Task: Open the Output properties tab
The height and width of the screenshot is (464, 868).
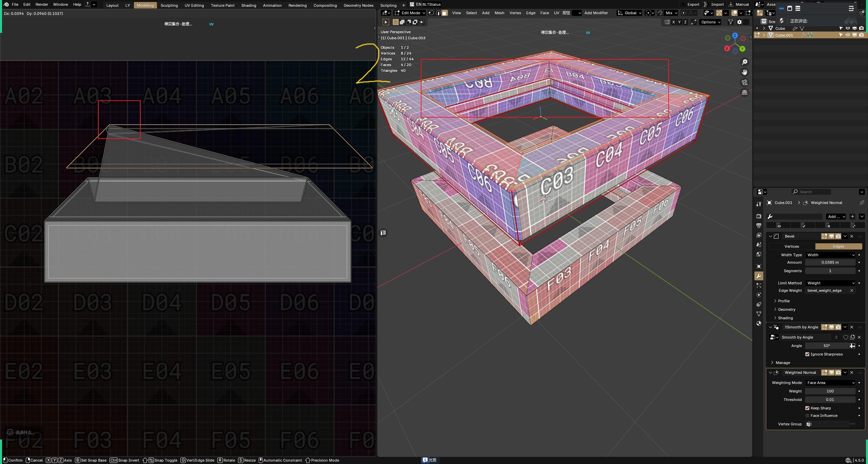Action: (759, 225)
